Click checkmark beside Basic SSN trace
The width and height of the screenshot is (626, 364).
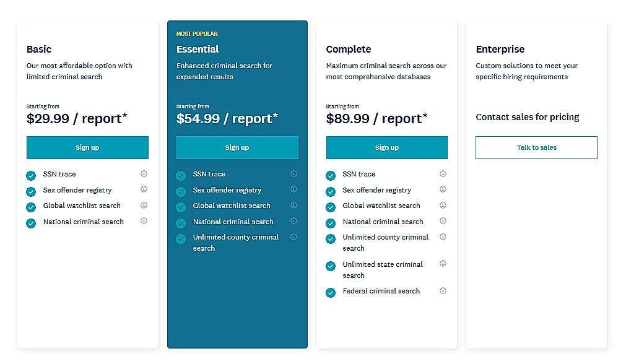pyautogui.click(x=31, y=176)
